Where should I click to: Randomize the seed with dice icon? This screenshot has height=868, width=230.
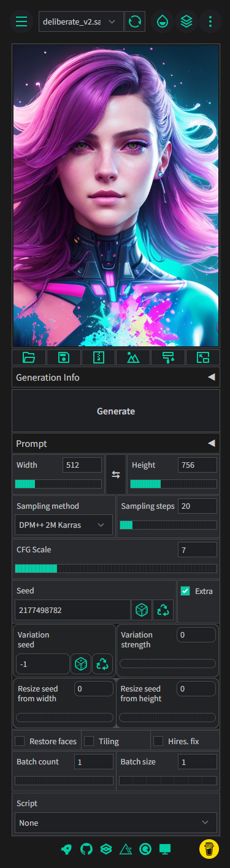tap(142, 610)
